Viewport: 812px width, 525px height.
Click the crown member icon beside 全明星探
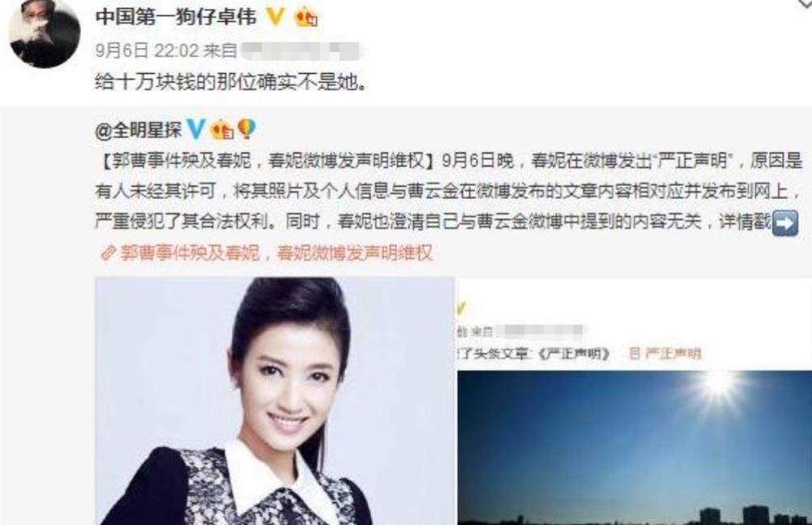click(222, 129)
